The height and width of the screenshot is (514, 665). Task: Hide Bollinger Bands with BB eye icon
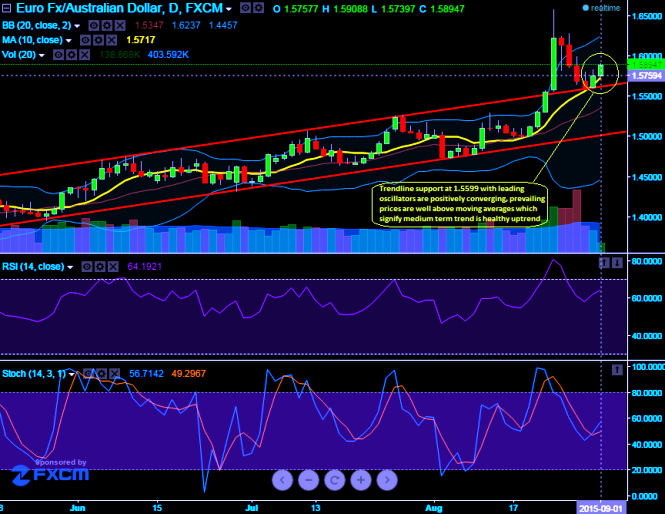(94, 25)
